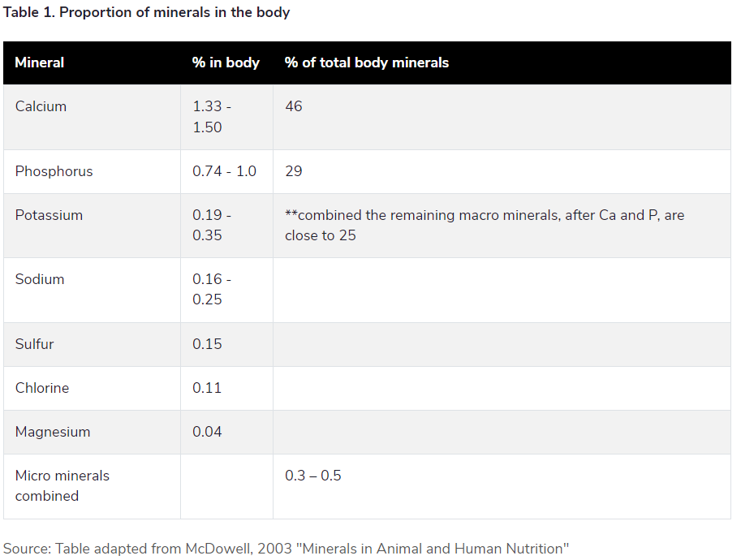Click the 'Mineral' column header
This screenshot has height=560, width=741.
pos(40,62)
